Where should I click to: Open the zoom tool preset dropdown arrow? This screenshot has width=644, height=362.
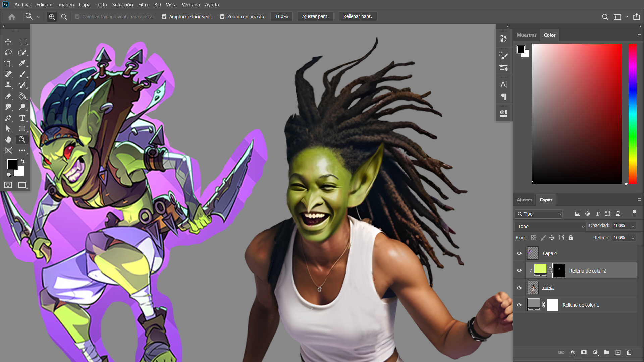coord(38,17)
